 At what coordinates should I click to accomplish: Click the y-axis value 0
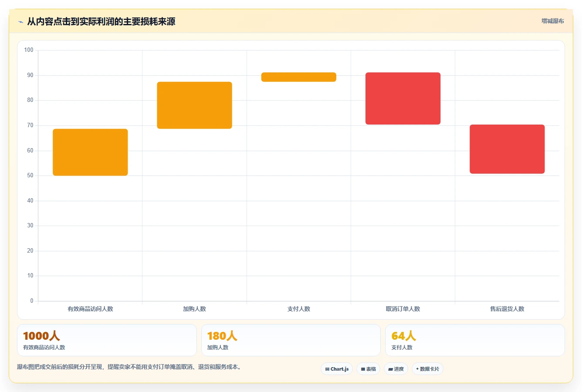tap(31, 301)
